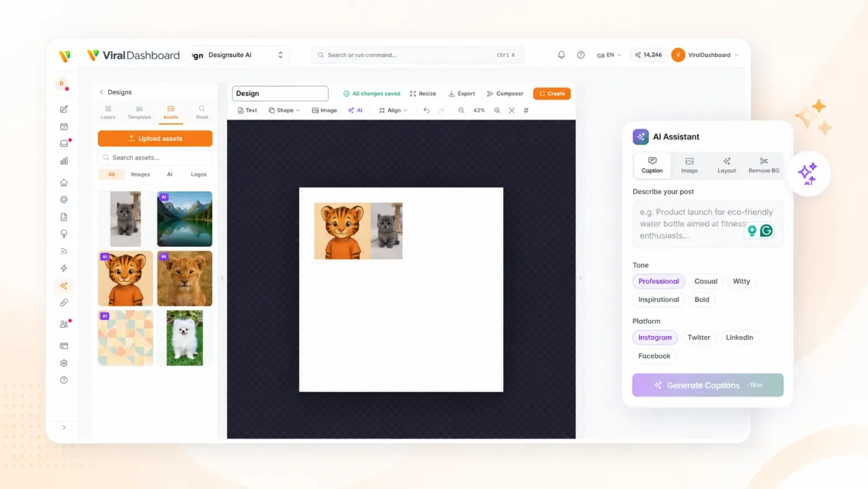Open the Composer button
Image resolution: width=868 pixels, height=489 pixels.
pos(505,94)
